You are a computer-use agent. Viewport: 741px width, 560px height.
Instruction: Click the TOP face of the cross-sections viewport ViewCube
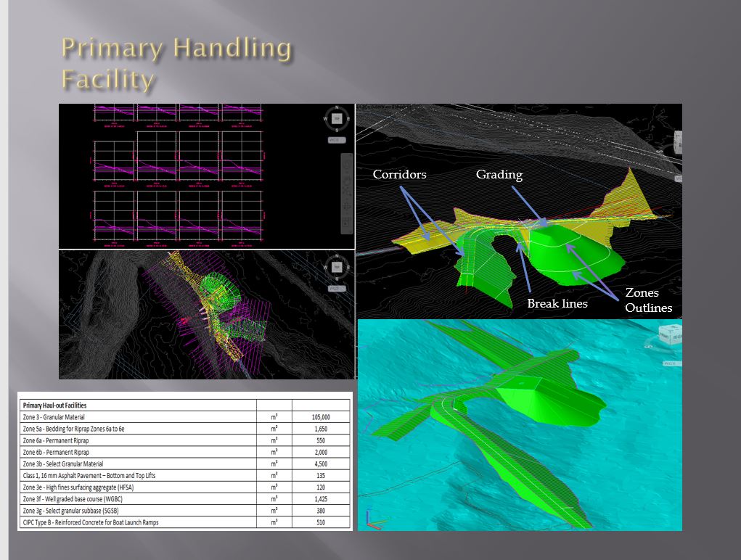click(337, 118)
